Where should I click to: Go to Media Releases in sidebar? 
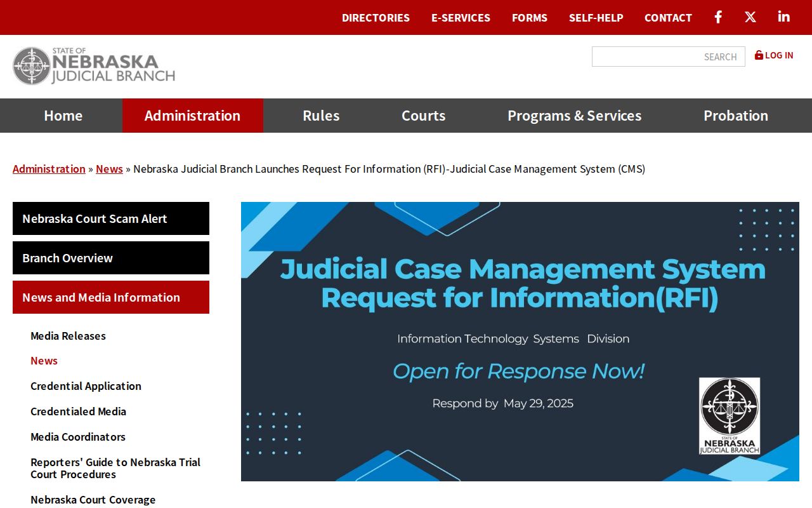pyautogui.click(x=68, y=336)
